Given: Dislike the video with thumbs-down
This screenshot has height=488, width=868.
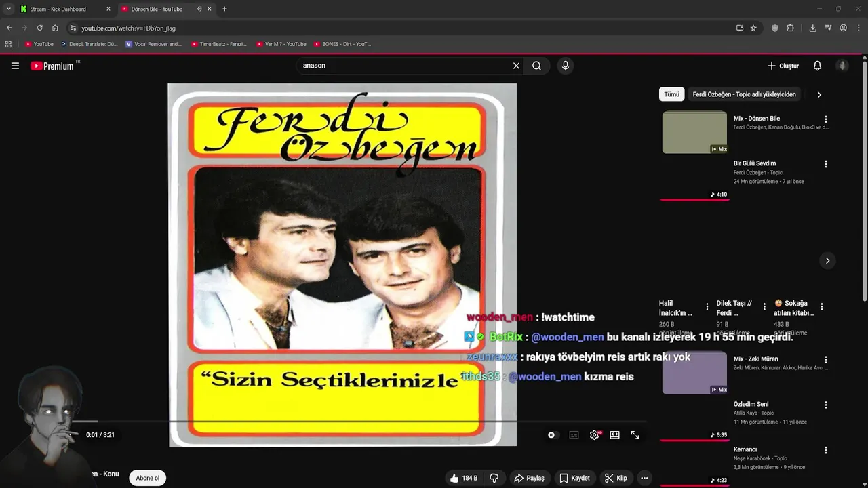Looking at the screenshot, I should pyautogui.click(x=494, y=478).
